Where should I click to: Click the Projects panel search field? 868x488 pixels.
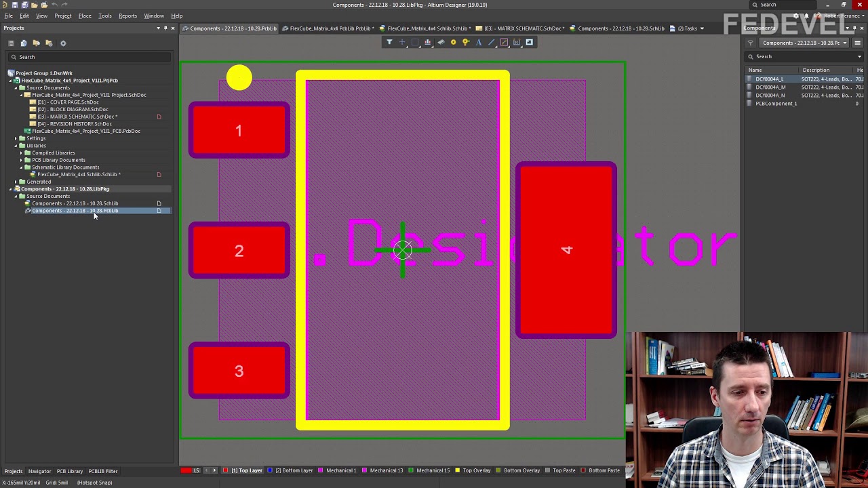point(88,57)
